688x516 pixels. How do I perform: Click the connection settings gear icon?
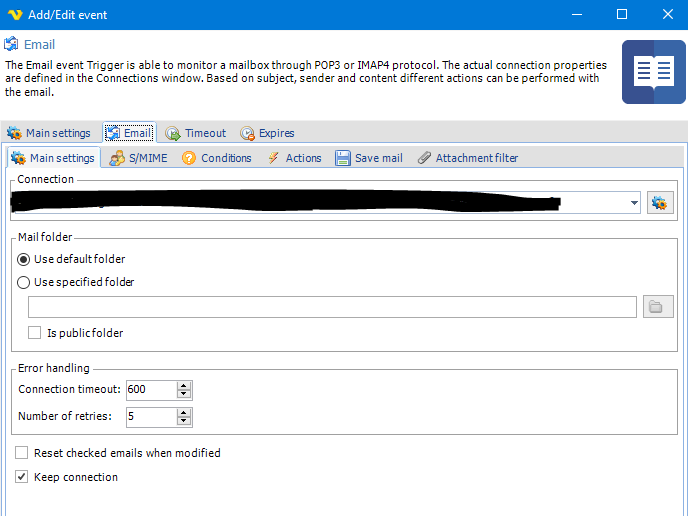(660, 203)
